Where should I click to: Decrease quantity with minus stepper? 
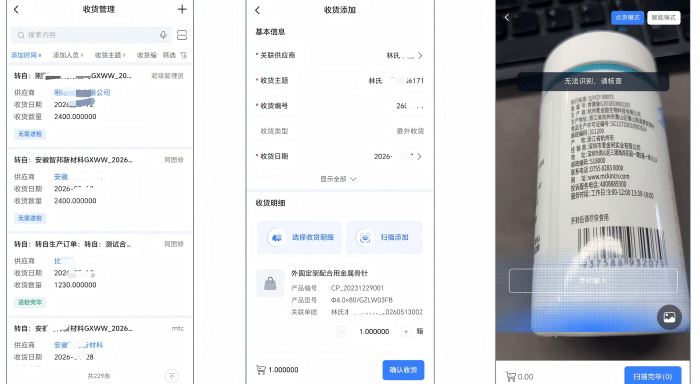tap(342, 331)
